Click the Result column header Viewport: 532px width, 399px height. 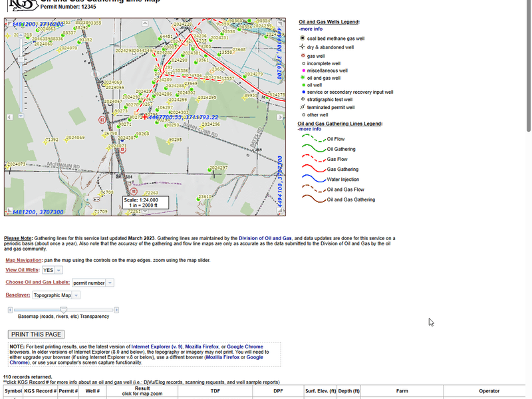142,391
